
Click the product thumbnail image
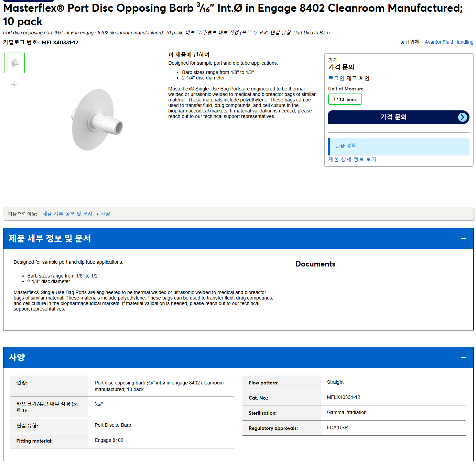pos(14,63)
